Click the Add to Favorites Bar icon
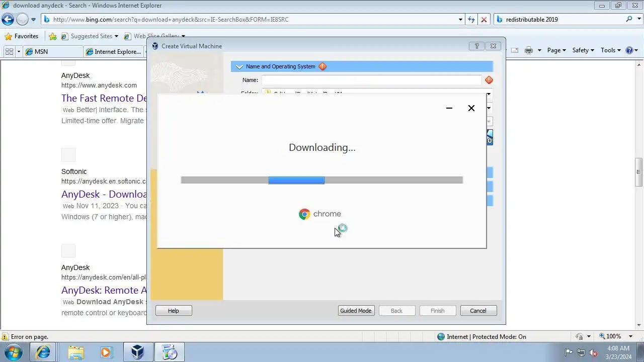The width and height of the screenshot is (644, 362). 53,36
